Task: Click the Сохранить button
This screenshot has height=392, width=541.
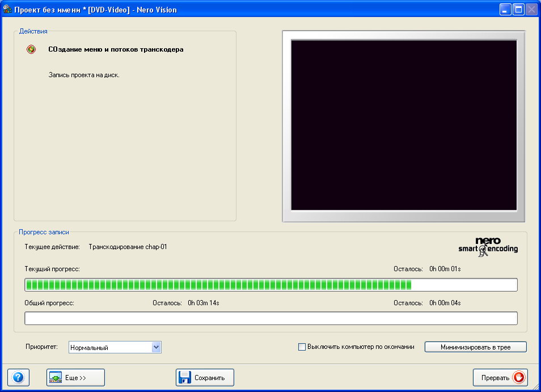Action: 205,377
